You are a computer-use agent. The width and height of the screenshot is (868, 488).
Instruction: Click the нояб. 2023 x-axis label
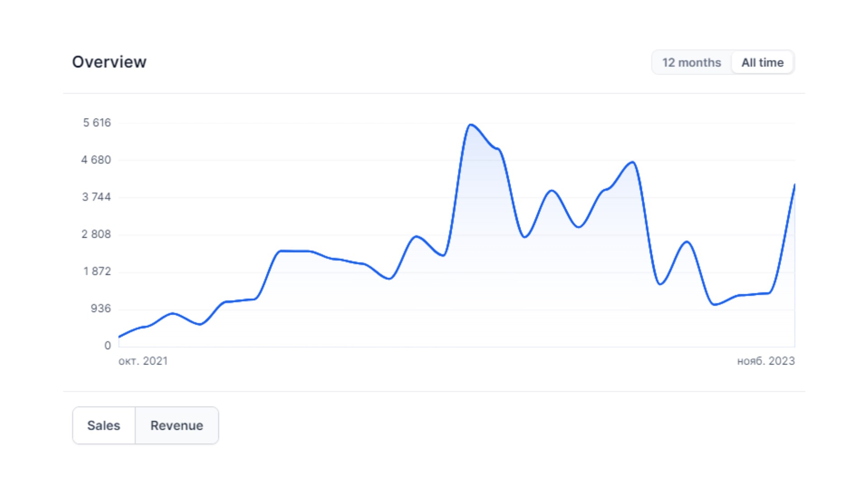(766, 361)
